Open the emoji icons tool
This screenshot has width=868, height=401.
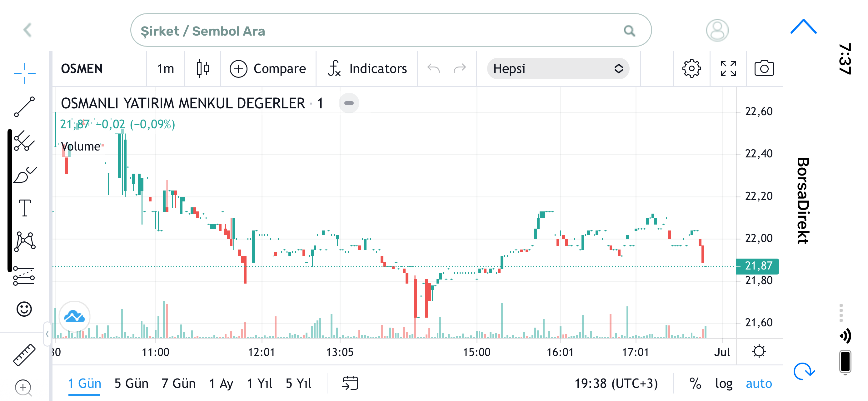[x=24, y=309]
